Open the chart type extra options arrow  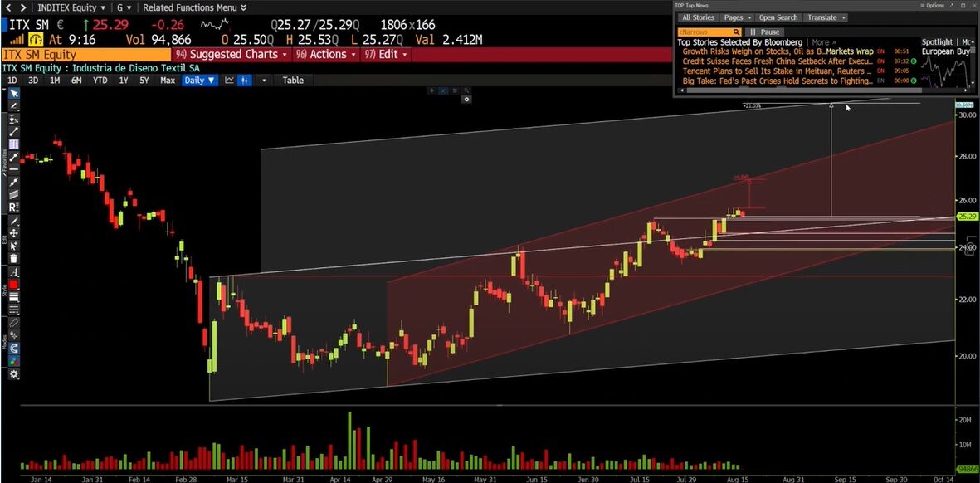pyautogui.click(x=264, y=80)
